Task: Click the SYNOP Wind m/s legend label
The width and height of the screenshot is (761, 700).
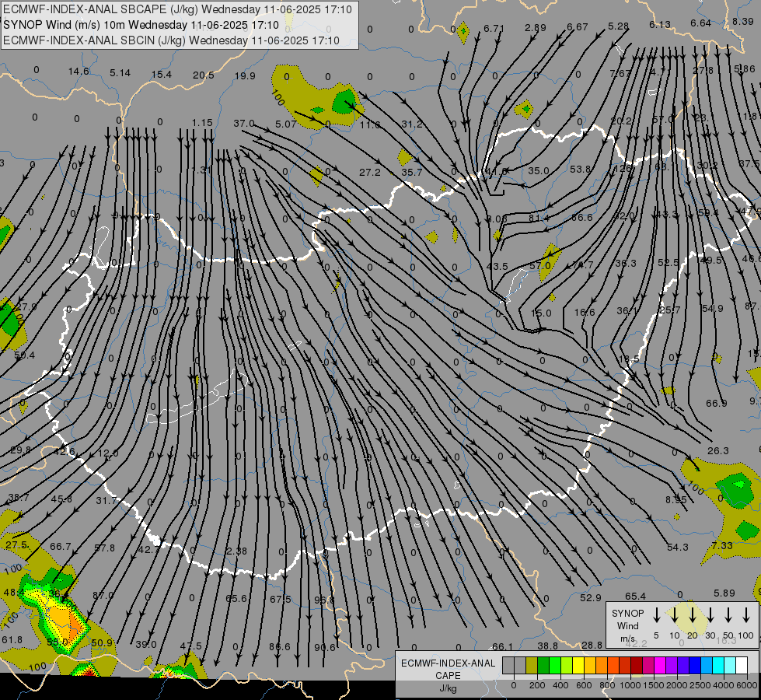Action: pos(627,626)
